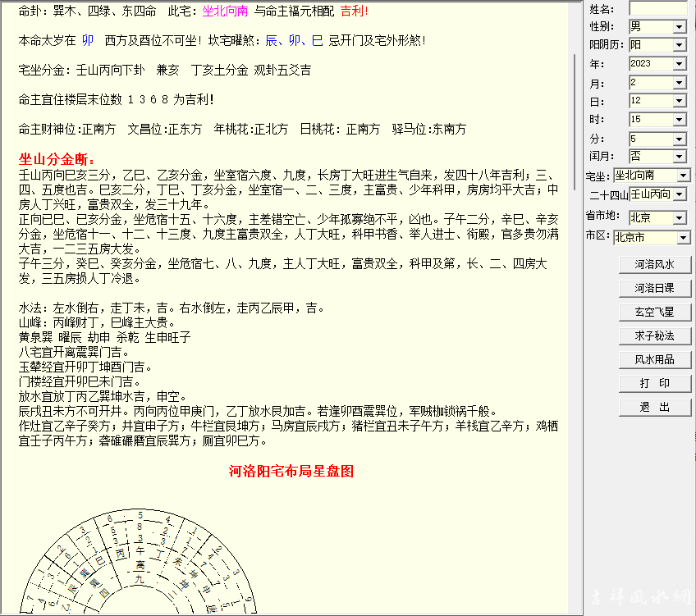The width and height of the screenshot is (696, 616).
Task: Click the 文昌位:正东方 text
Action: coord(165,130)
